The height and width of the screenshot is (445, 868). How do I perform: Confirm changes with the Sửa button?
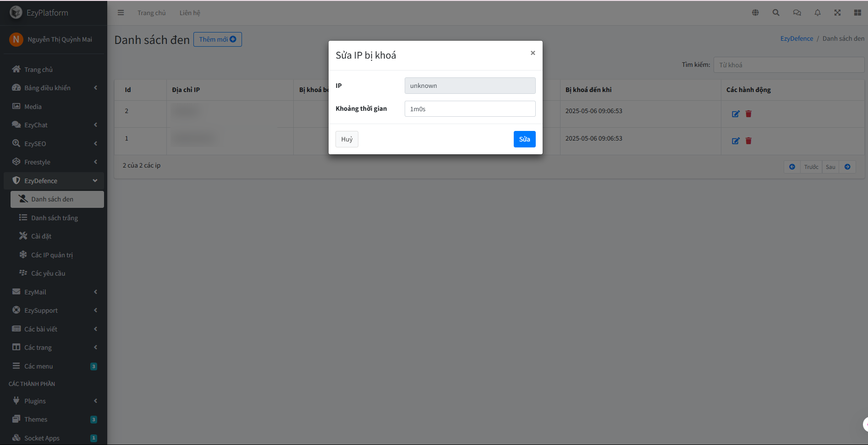524,139
